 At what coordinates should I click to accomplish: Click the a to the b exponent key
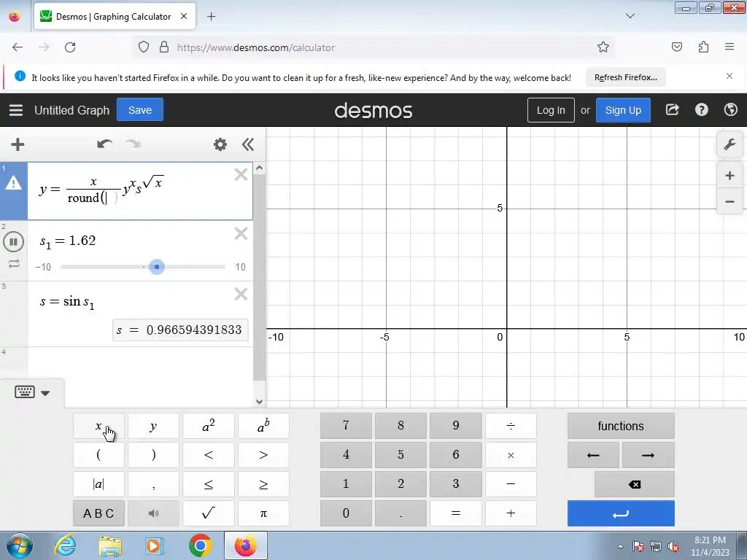tap(263, 426)
